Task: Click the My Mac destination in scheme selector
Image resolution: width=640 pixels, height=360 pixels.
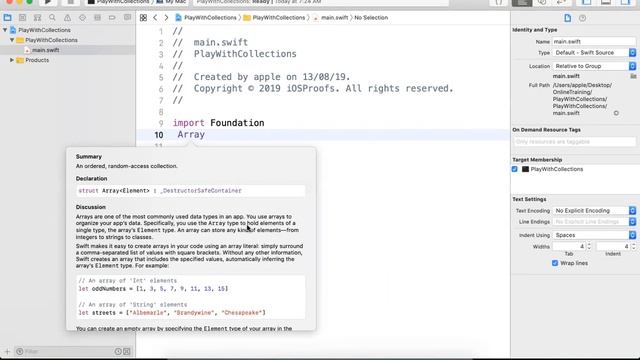Action: [x=171, y=2]
